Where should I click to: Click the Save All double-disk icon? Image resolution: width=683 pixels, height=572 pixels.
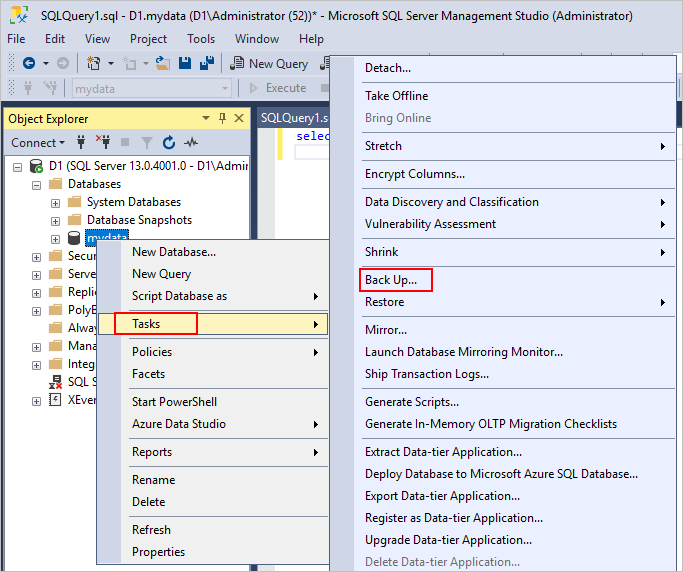(x=207, y=64)
